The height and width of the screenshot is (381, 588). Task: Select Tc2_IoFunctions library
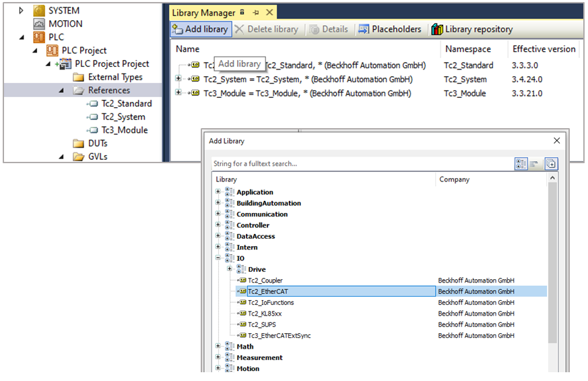[271, 303]
